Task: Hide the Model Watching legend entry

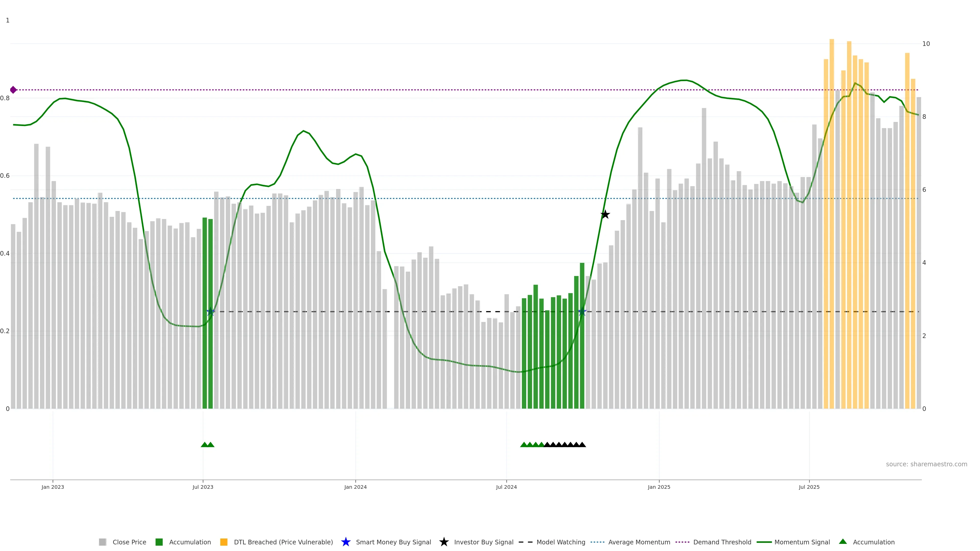Action: point(560,542)
